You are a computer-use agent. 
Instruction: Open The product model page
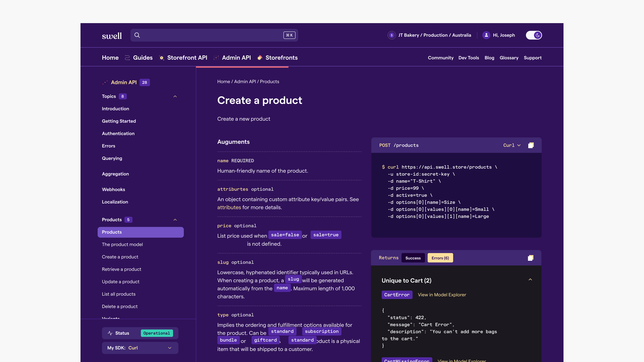(x=122, y=244)
